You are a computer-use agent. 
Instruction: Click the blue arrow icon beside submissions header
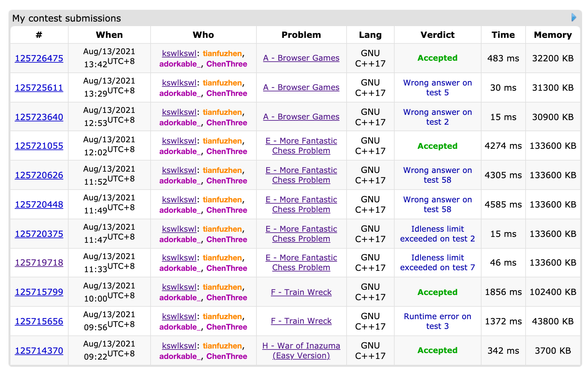pos(574,18)
